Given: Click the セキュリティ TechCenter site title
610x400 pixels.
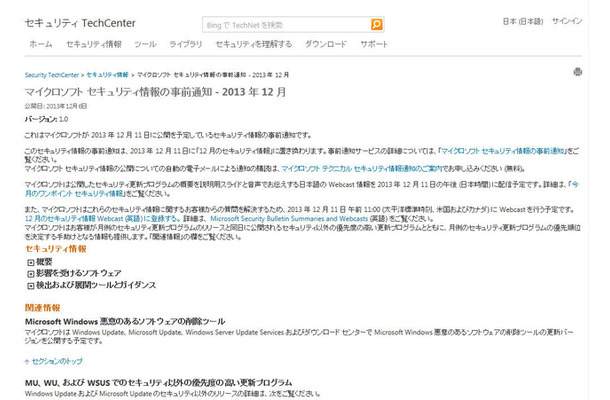Looking at the screenshot, I should click(x=80, y=23).
